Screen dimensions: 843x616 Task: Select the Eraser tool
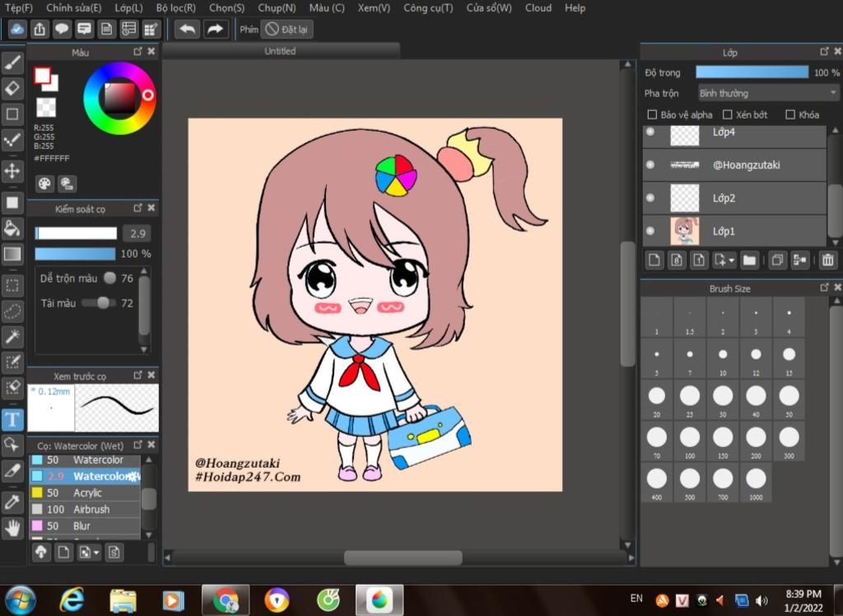click(12, 88)
